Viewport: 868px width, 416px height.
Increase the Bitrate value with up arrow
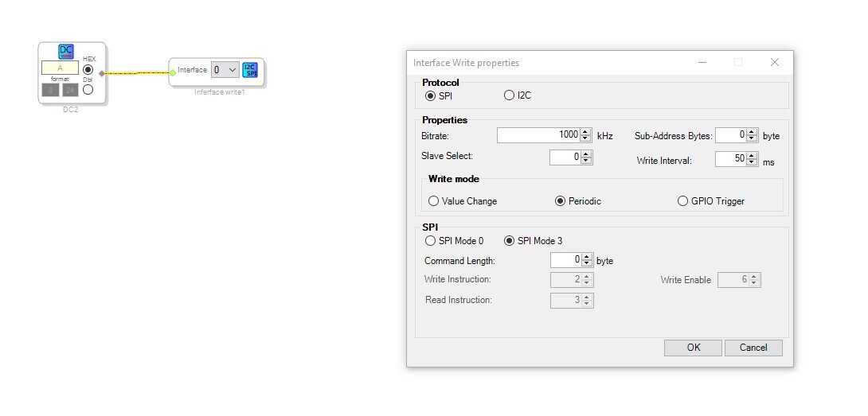pyautogui.click(x=585, y=132)
